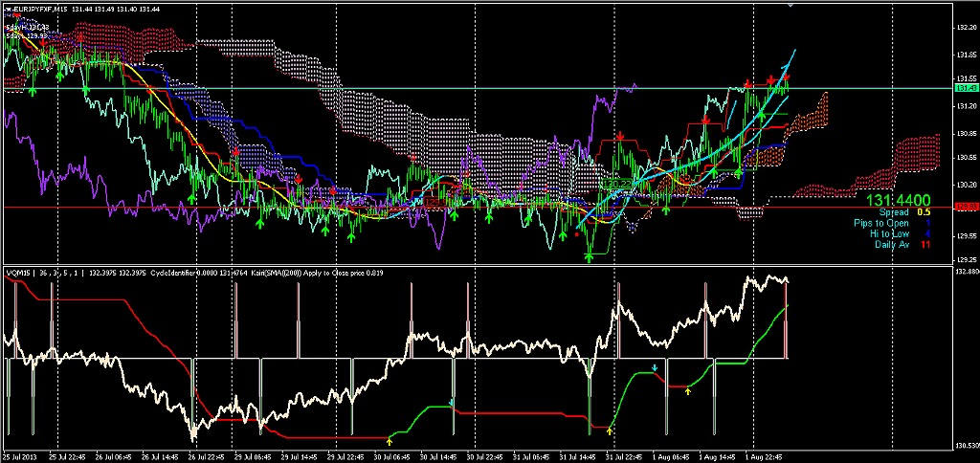Click the chart shift triangle marker at top
Screen dimensions: 980x463
(x=791, y=4)
